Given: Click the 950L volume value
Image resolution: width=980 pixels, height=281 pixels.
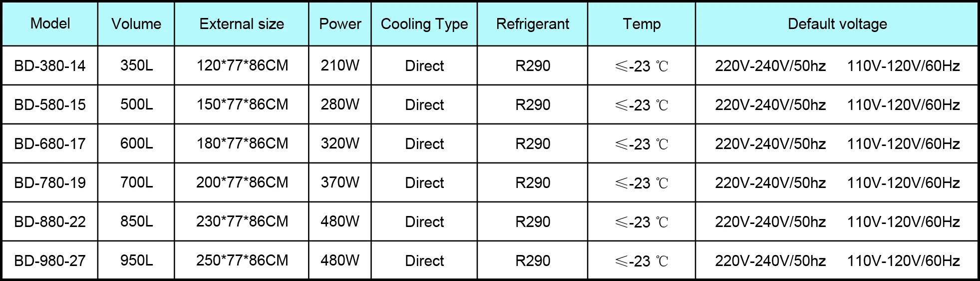Looking at the screenshot, I should 136,260.
